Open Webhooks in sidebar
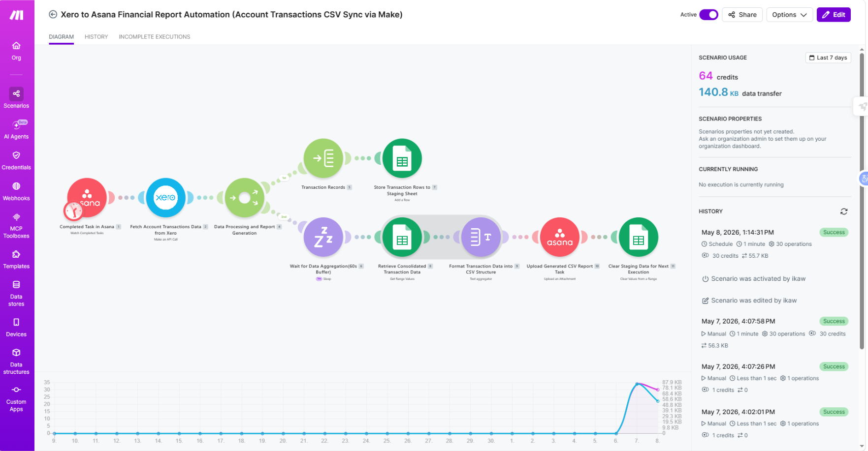This screenshot has width=868, height=451. (16, 192)
